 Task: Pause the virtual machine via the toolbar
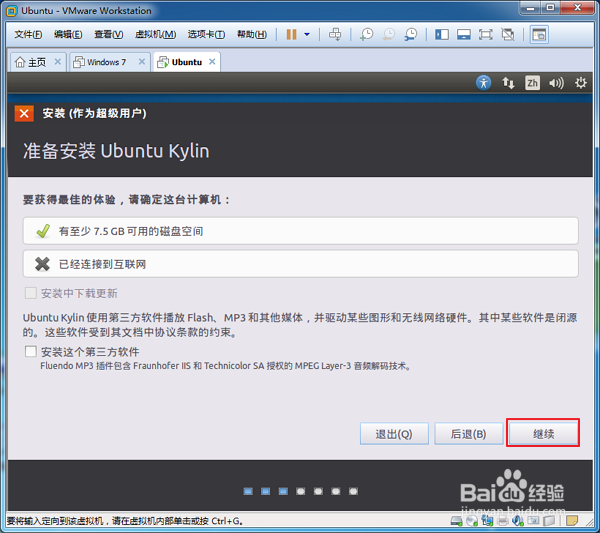tap(292, 34)
